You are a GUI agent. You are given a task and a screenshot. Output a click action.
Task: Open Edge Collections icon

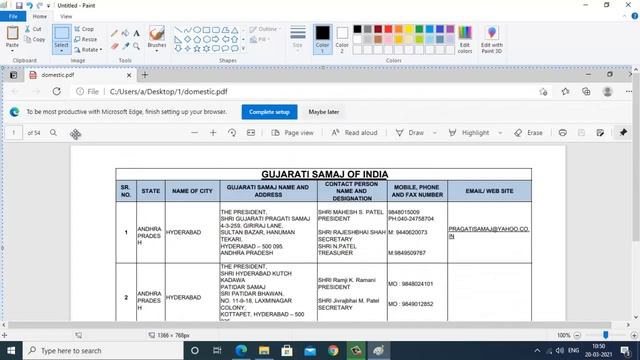pos(586,91)
